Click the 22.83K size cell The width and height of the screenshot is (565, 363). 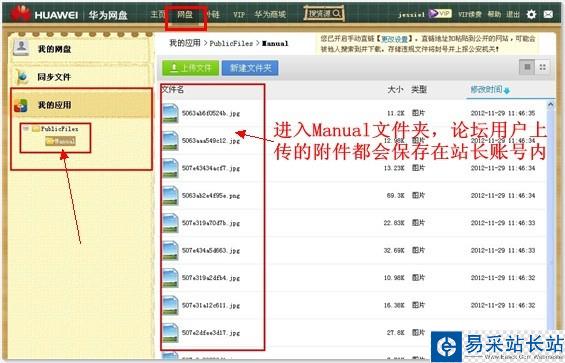click(394, 223)
